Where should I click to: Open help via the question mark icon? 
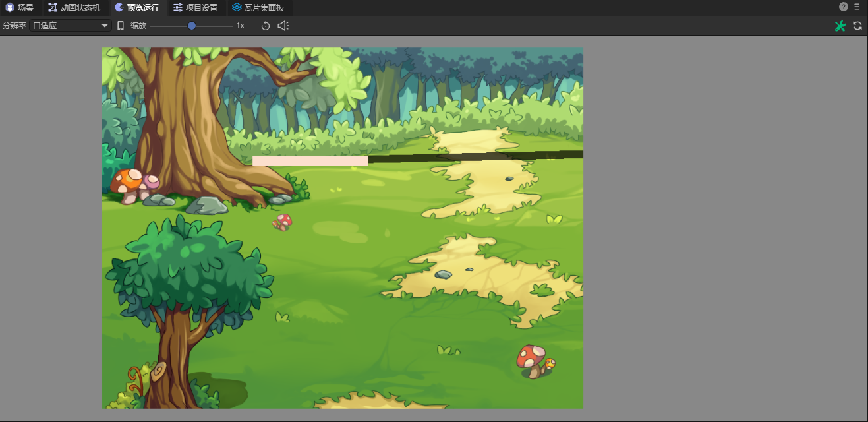[x=844, y=7]
